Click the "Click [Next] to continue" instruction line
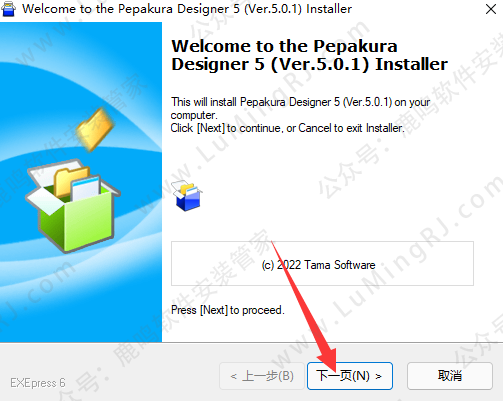 point(287,128)
